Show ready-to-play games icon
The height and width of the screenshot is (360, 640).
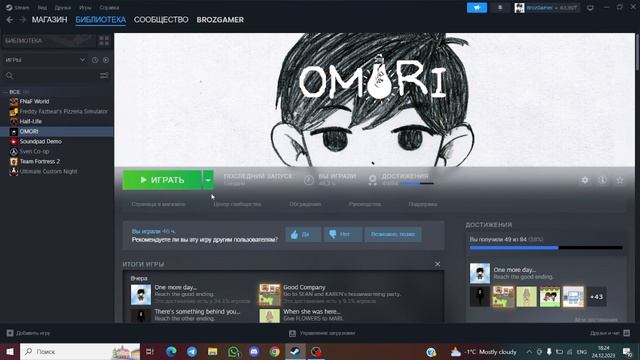pos(106,60)
